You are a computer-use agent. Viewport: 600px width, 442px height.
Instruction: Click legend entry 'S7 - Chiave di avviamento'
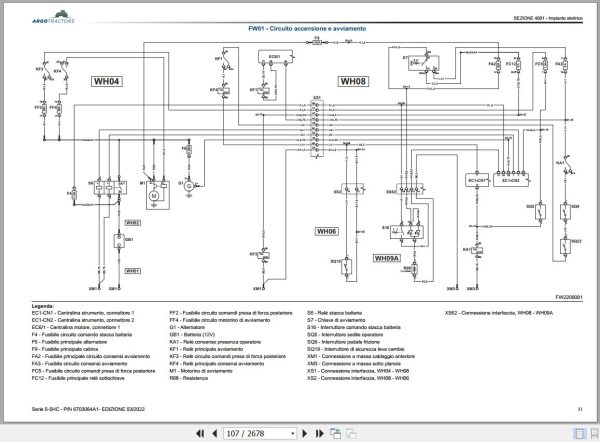[336, 320]
